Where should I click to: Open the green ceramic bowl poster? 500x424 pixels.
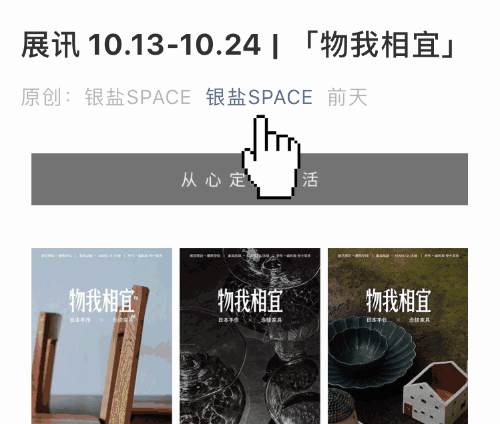398,336
